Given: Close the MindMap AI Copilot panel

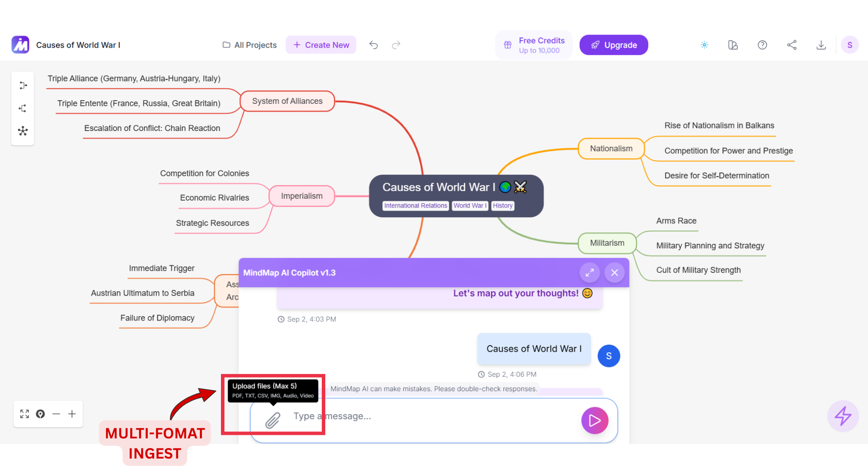Looking at the screenshot, I should pyautogui.click(x=615, y=273).
